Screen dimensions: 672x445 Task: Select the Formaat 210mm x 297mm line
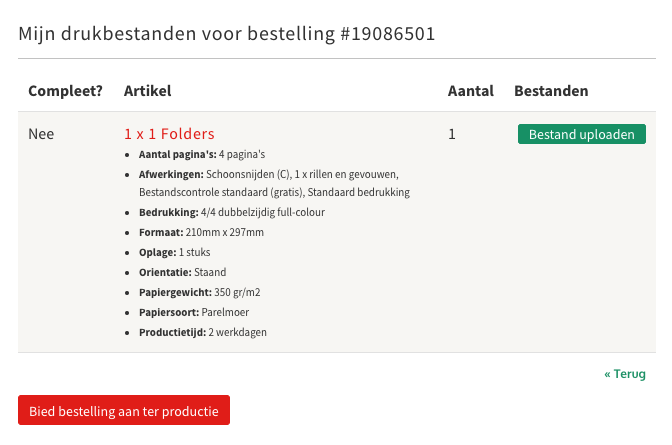pyautogui.click(x=201, y=232)
